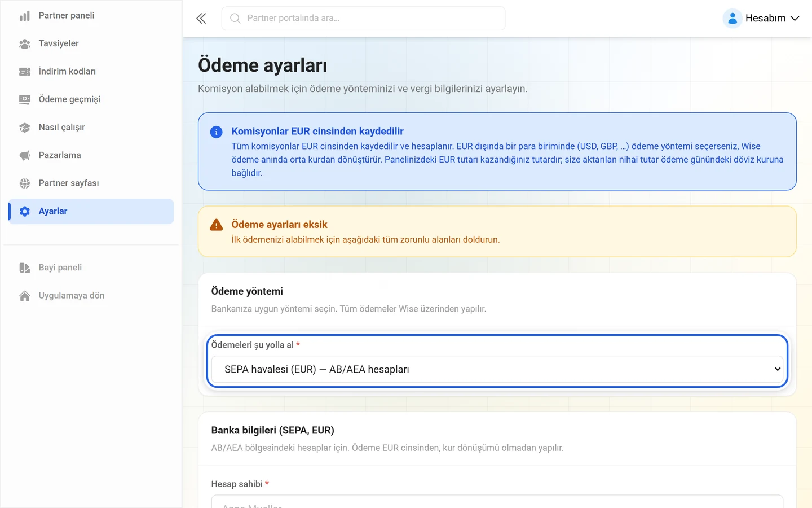Click the Nasıl çalışır graduation cap icon
The width and height of the screenshot is (812, 508).
click(x=25, y=128)
